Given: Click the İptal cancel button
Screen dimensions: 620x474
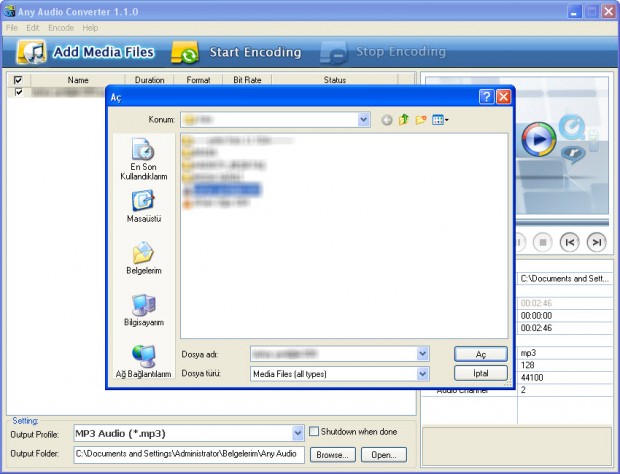Looking at the screenshot, I should 481,373.
